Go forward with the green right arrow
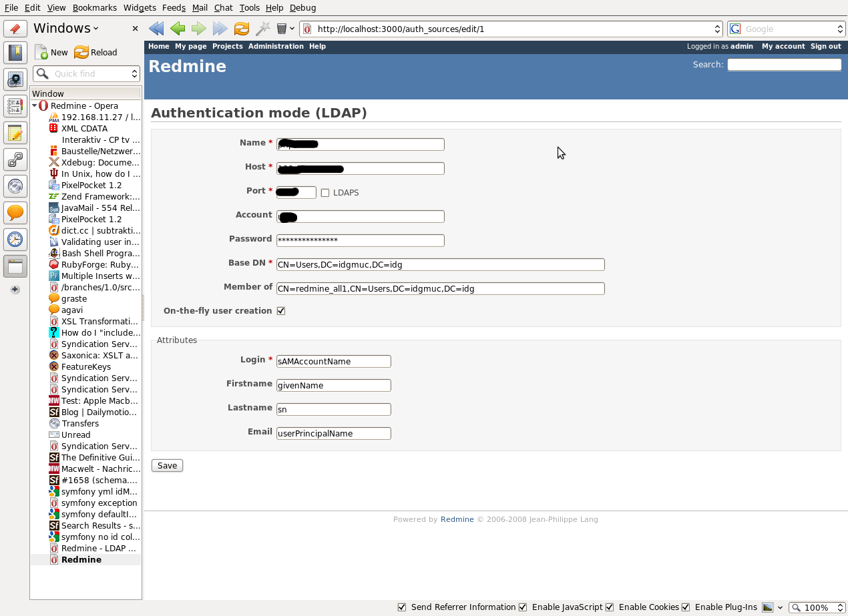This screenshot has height=616, width=848. [x=199, y=29]
